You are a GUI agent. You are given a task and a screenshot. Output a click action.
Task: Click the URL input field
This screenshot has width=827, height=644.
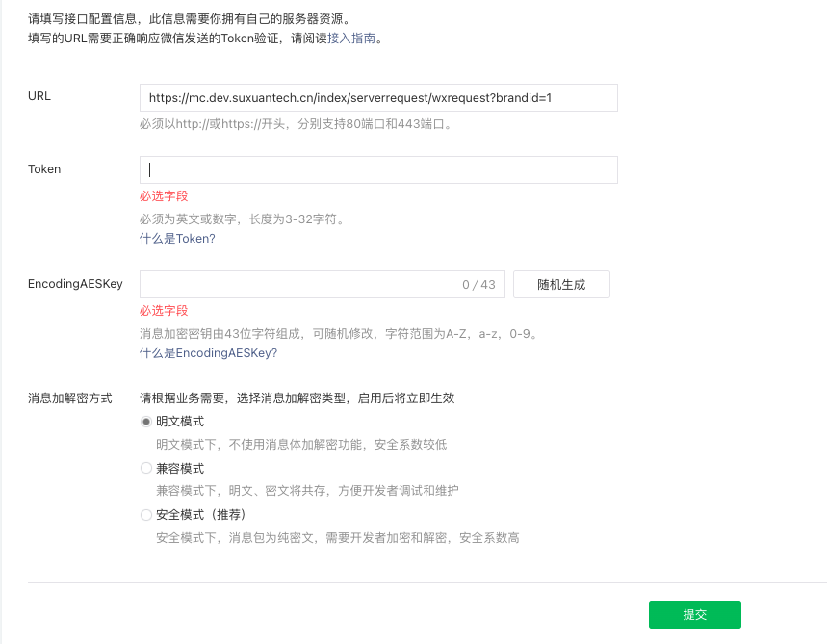(x=377, y=98)
